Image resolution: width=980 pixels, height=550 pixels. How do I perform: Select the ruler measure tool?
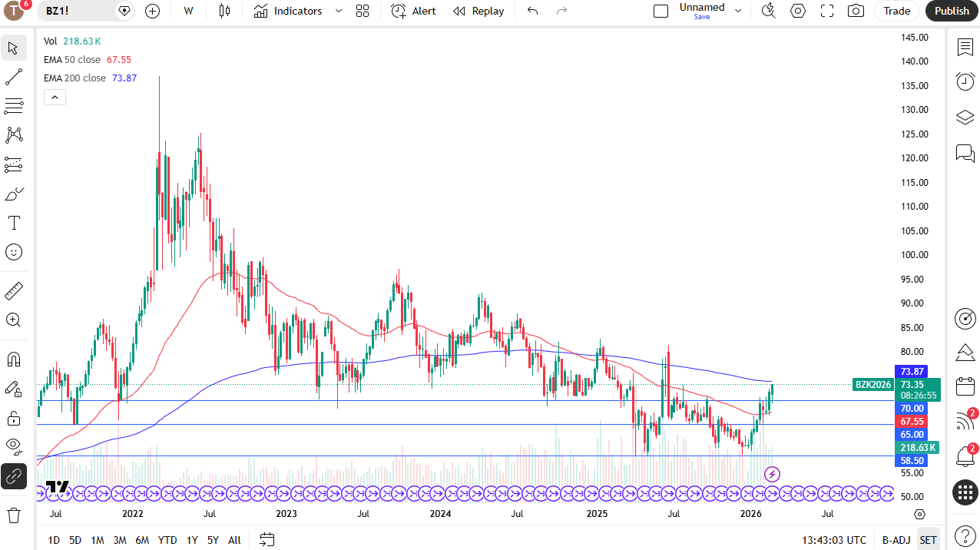click(14, 291)
